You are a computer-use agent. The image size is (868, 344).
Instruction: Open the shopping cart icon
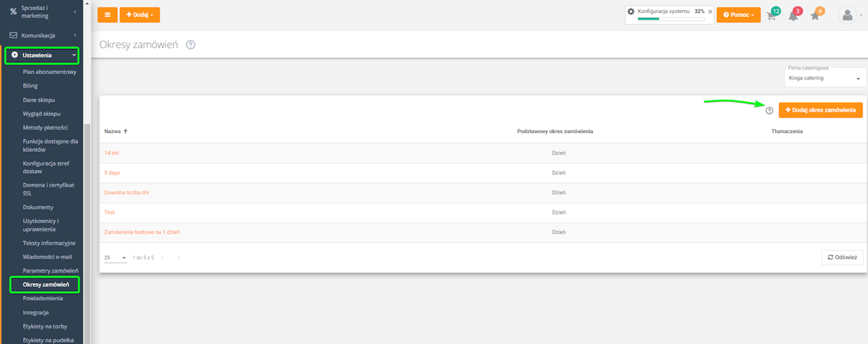pyautogui.click(x=772, y=16)
